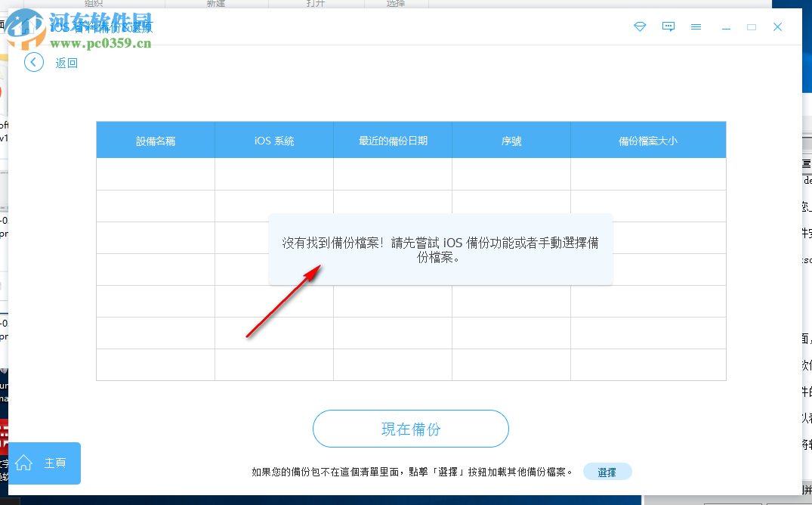The height and width of the screenshot is (505, 812).
Task: Click the 設備名稱 column header
Action: (155, 139)
